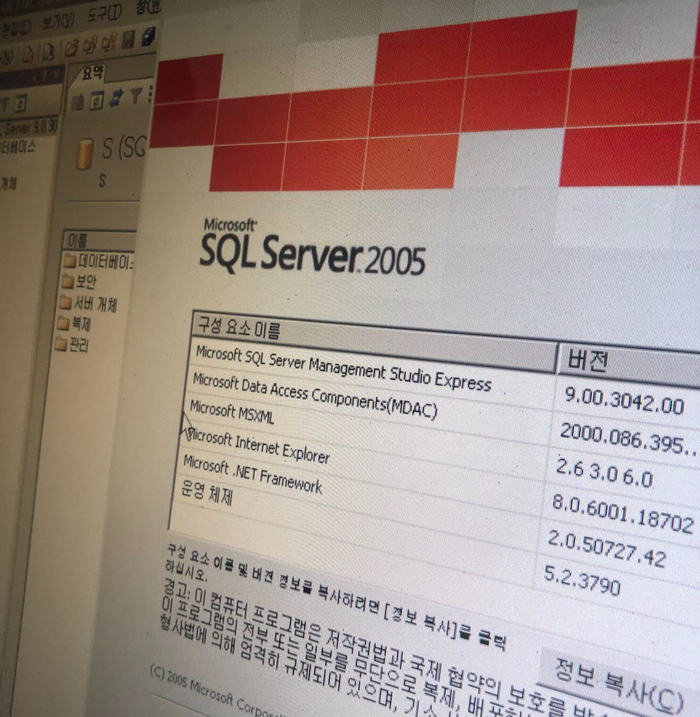Select the 관리 row label in the Summary list
This screenshot has height=717, width=700.
coord(79,345)
